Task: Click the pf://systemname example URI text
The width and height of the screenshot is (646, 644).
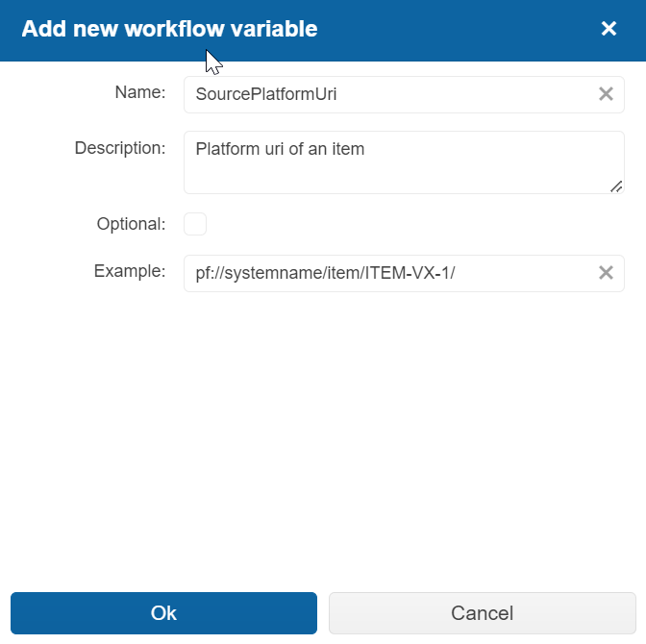Action: click(325, 273)
